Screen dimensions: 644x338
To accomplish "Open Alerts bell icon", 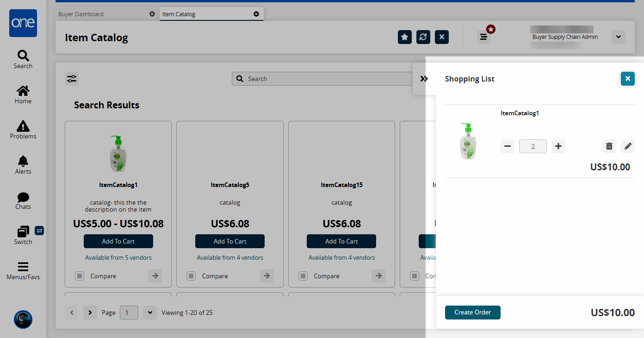I will tap(23, 165).
